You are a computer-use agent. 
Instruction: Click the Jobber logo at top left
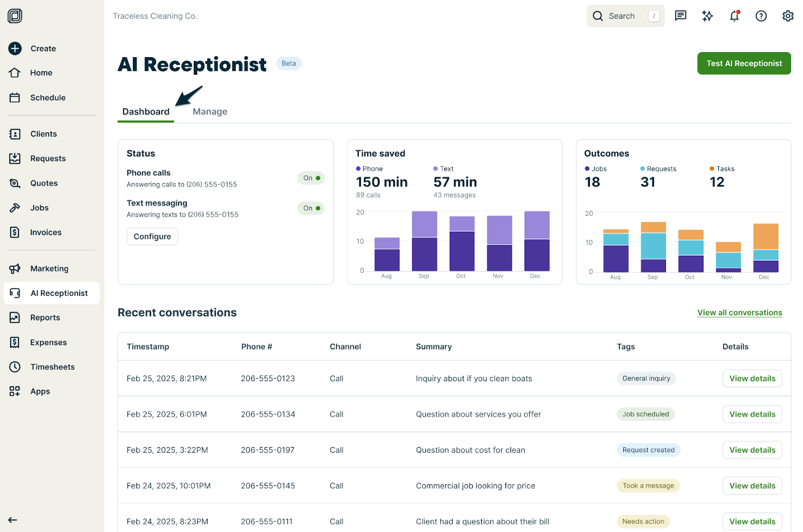click(15, 16)
